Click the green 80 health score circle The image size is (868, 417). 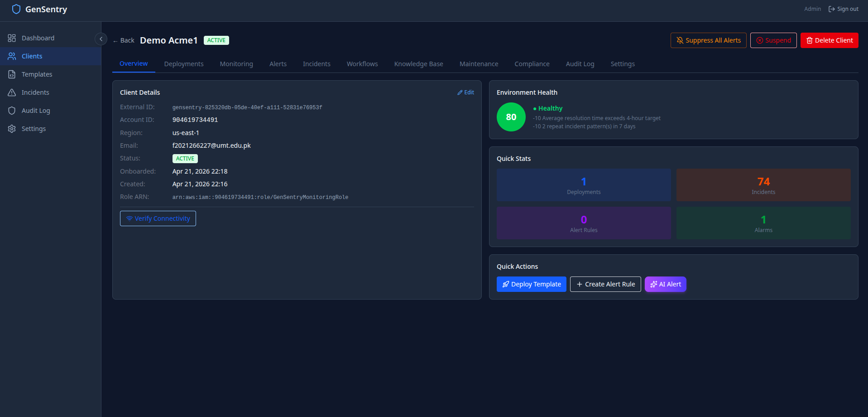[511, 117]
